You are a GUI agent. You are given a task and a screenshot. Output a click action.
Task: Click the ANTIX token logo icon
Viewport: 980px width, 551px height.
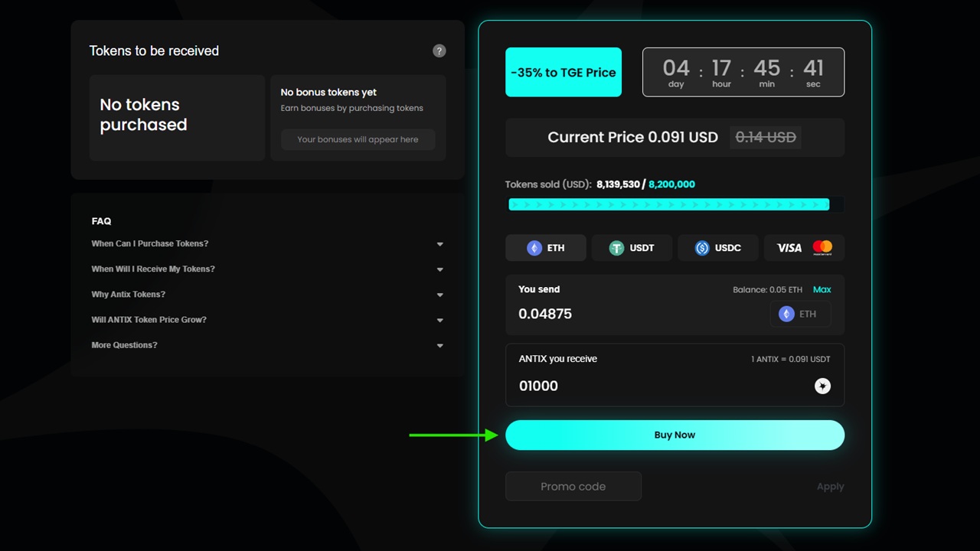(x=822, y=386)
